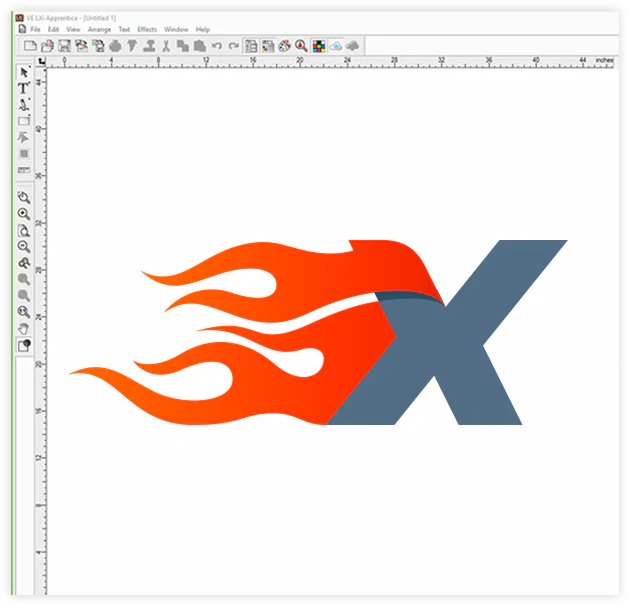Open the File menu
The width and height of the screenshot is (630, 608).
pyautogui.click(x=35, y=30)
